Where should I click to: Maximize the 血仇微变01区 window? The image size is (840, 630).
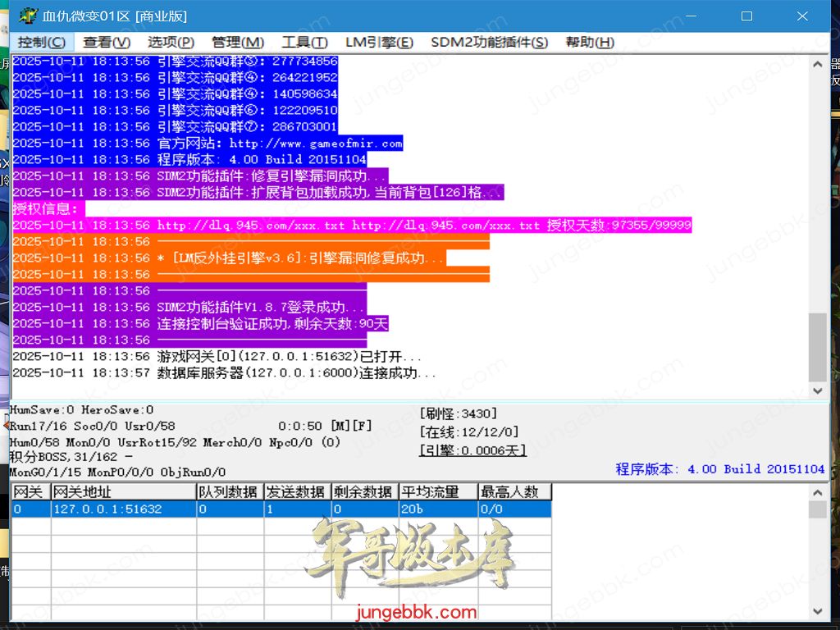(746, 16)
